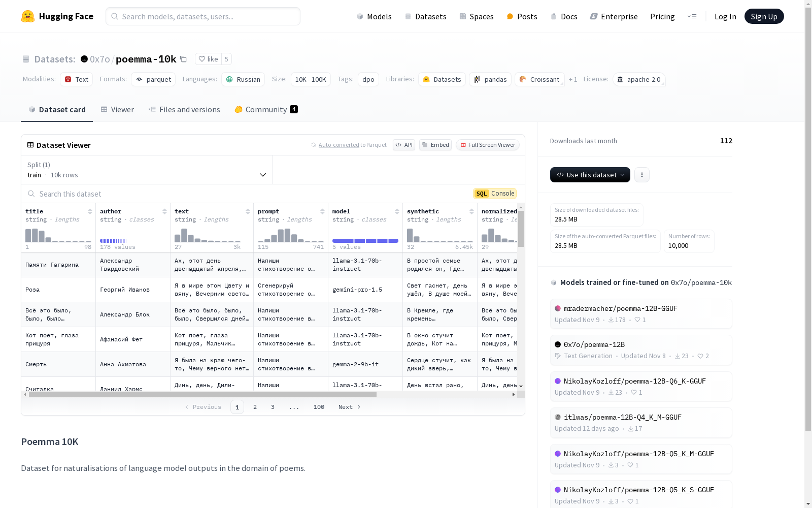Open Docs in the top navigation
Screen dimensions: 812x508
click(x=564, y=16)
